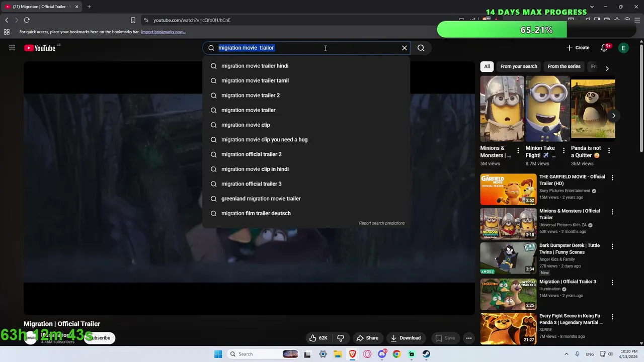
Task: Choose 'migration film trailer deutsch' suggestion
Action: coord(306,213)
